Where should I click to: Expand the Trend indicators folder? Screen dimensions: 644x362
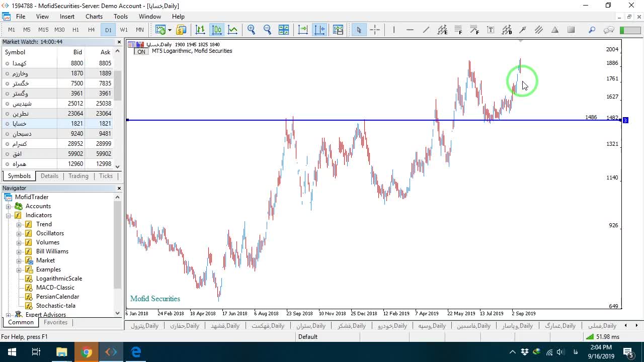pos(19,224)
